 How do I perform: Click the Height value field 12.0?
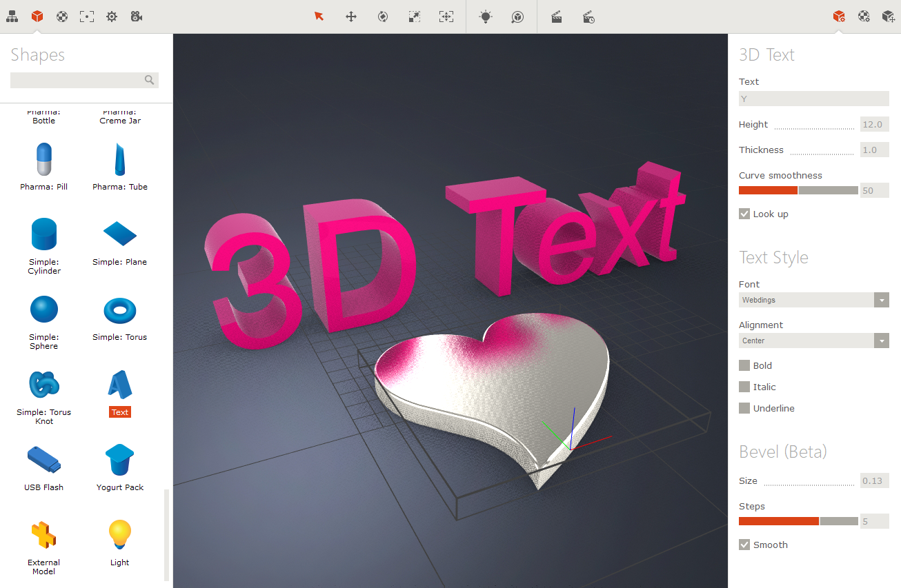click(875, 124)
